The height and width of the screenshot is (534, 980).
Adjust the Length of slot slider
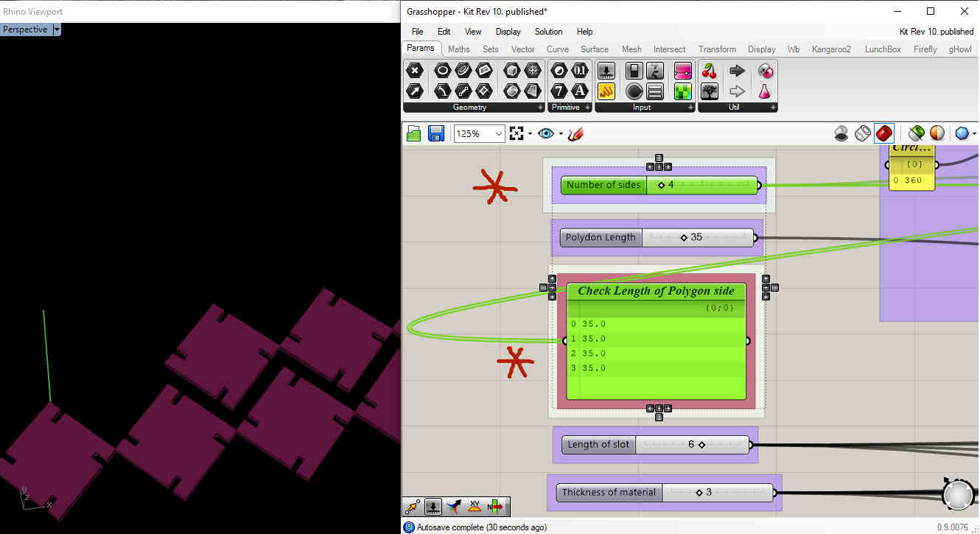click(656, 444)
